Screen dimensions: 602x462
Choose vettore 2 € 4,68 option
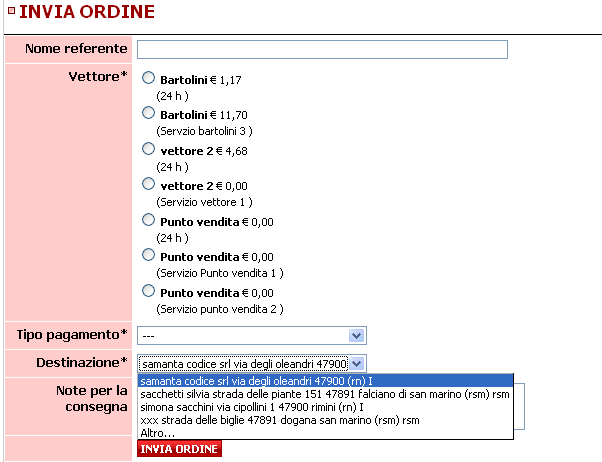tap(148, 149)
